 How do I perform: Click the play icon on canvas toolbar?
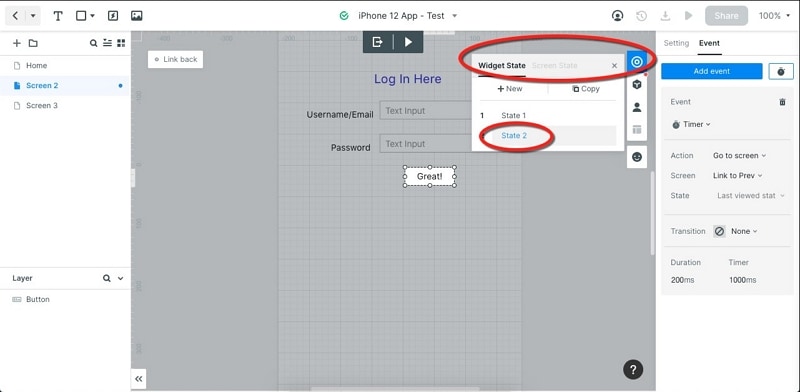(408, 42)
